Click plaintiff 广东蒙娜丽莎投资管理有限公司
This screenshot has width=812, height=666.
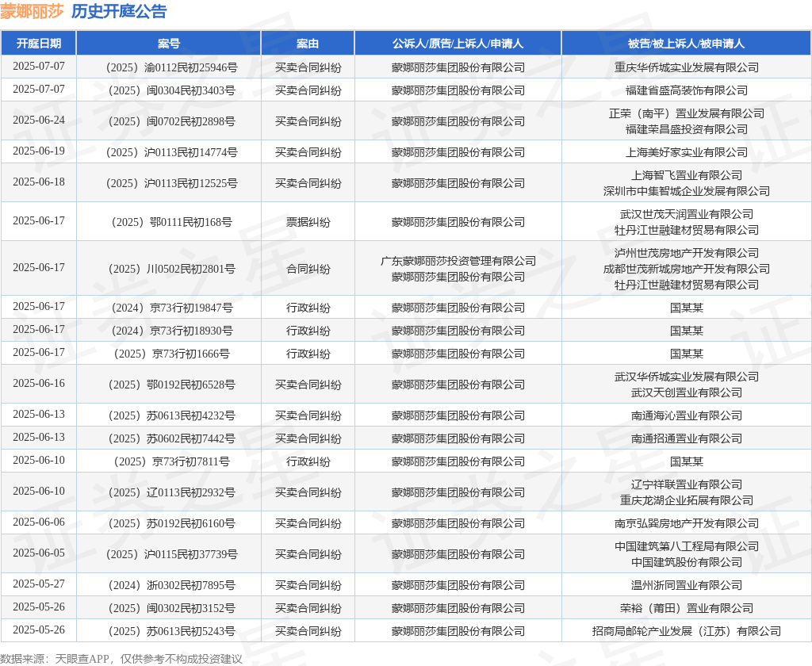458,261
